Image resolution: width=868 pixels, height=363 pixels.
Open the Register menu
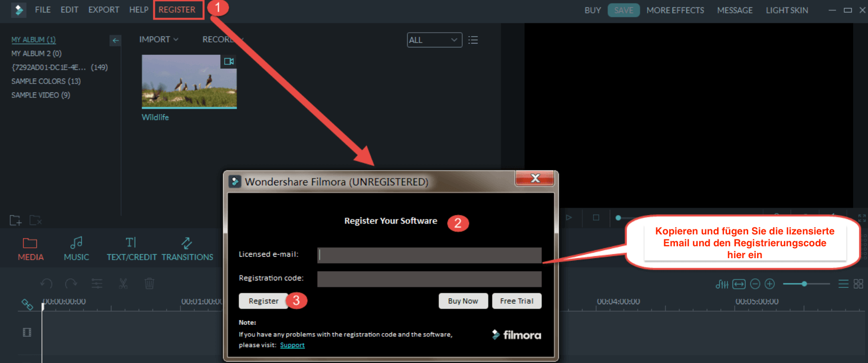click(x=177, y=10)
